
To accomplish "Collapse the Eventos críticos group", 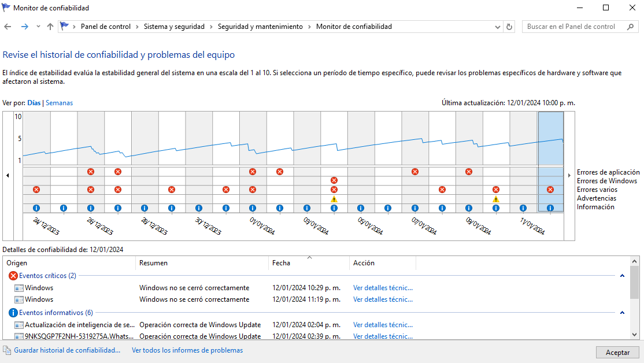I will pyautogui.click(x=622, y=276).
